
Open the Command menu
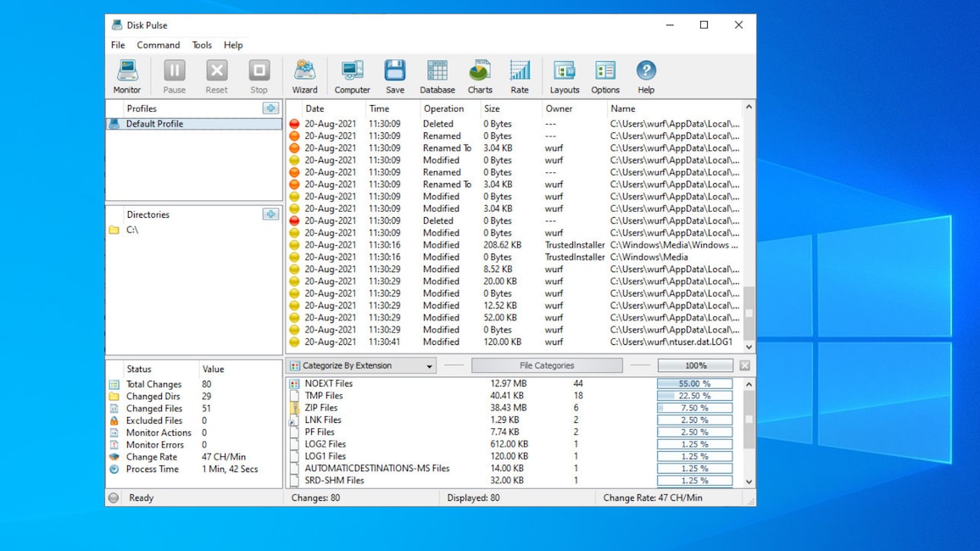coord(159,45)
